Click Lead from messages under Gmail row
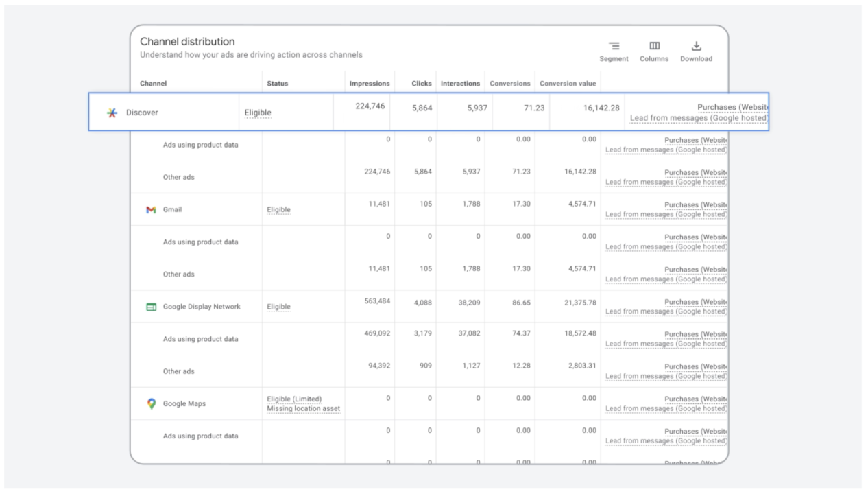 (x=665, y=214)
